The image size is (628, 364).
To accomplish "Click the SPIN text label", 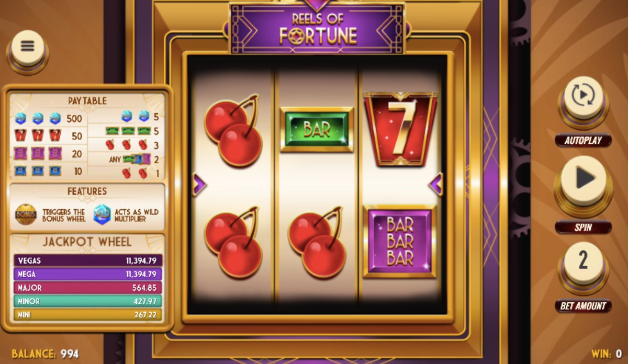I will [x=583, y=227].
